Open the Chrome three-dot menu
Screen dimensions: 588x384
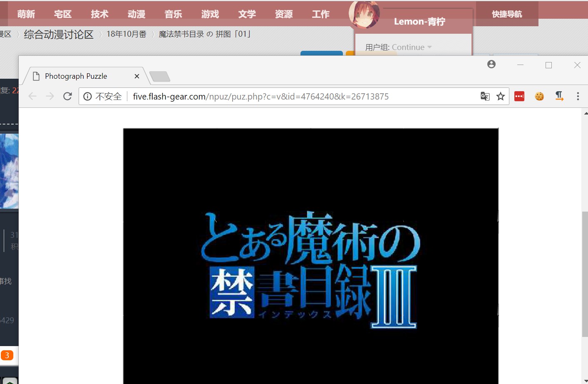[578, 97]
